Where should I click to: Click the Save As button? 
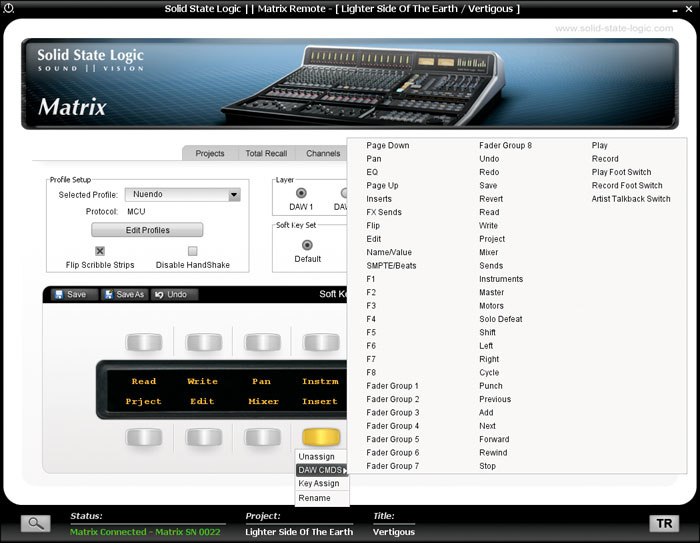click(124, 295)
